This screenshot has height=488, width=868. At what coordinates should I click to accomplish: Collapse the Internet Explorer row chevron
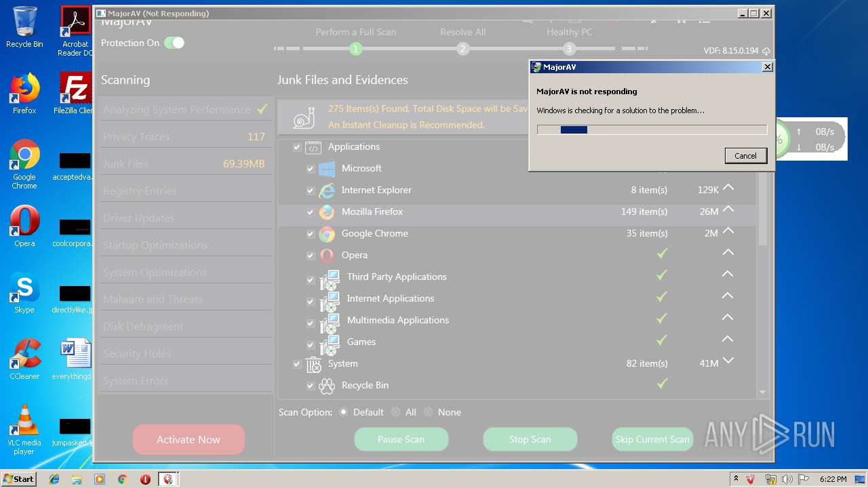coord(728,188)
